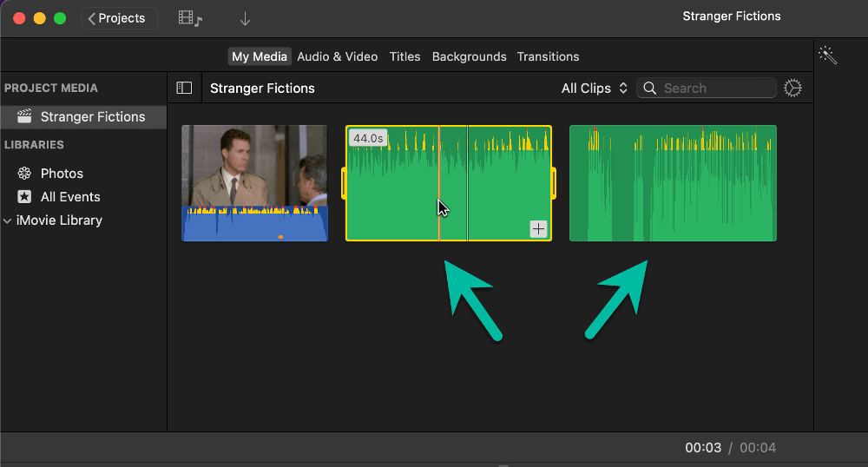This screenshot has height=467, width=868.
Task: Click into the Search clips field
Action: (707, 88)
